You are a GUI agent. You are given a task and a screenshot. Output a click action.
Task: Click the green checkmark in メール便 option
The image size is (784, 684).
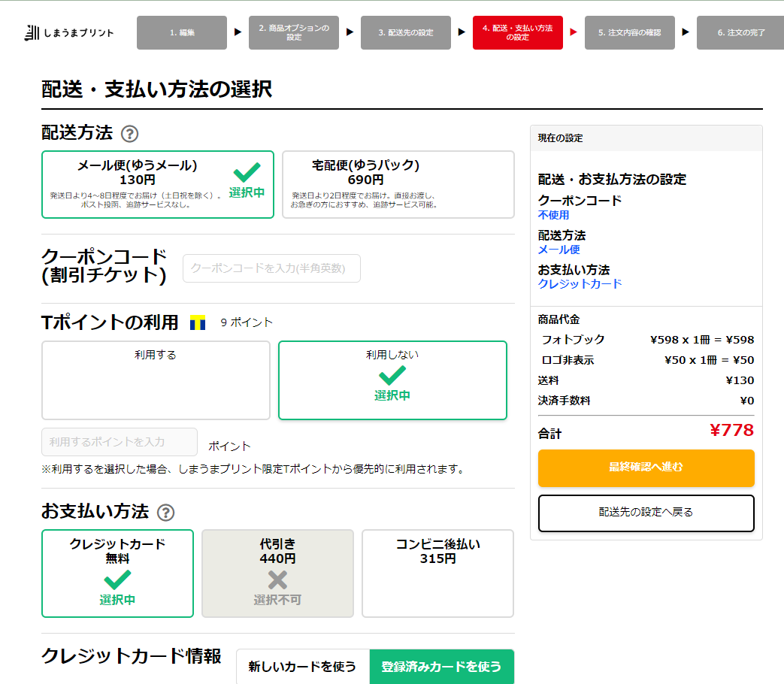point(247,172)
